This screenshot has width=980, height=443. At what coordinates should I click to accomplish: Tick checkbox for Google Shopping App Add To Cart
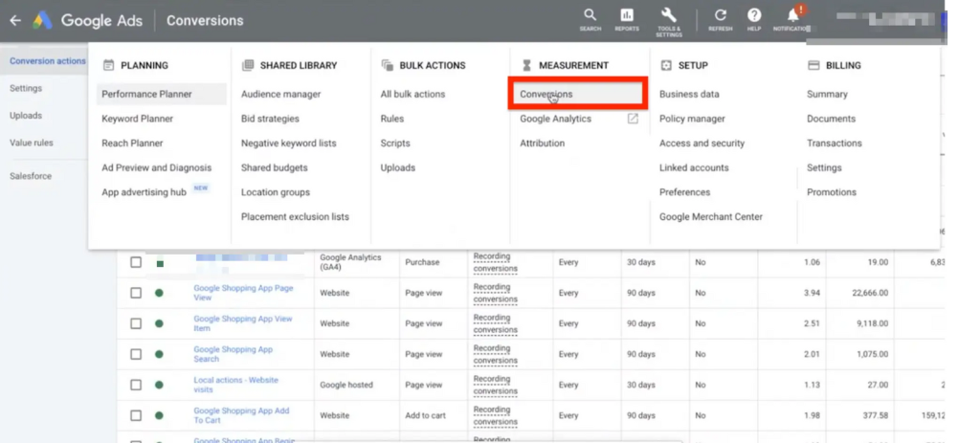pos(136,415)
